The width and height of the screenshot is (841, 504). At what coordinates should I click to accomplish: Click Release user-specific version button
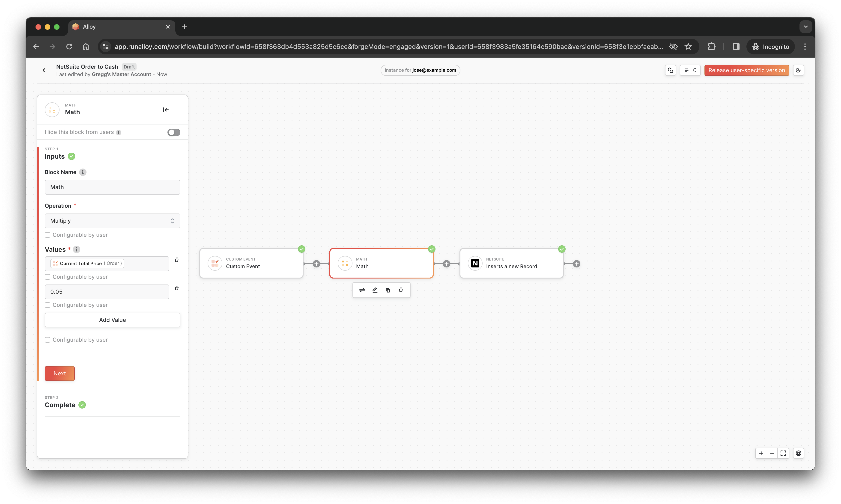(746, 70)
